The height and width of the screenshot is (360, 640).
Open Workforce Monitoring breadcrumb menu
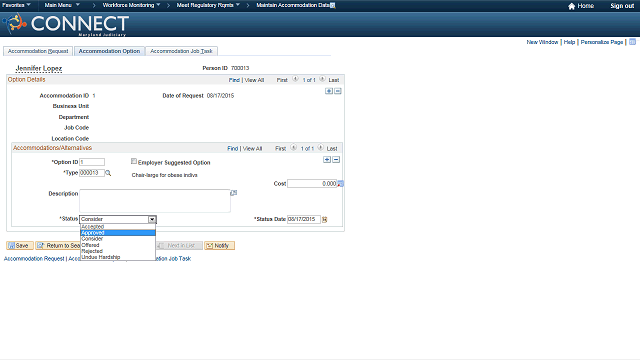point(131,5)
